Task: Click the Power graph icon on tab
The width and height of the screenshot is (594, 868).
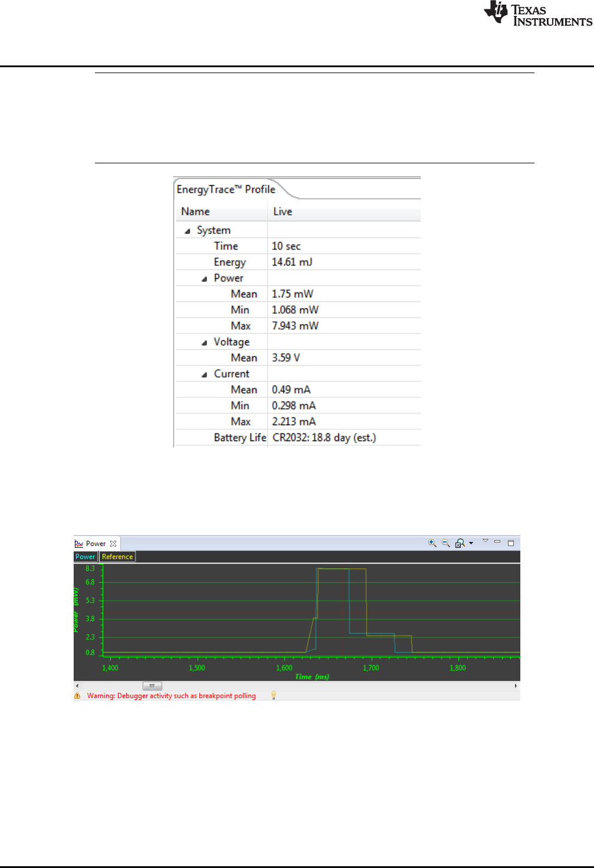Action: point(79,544)
